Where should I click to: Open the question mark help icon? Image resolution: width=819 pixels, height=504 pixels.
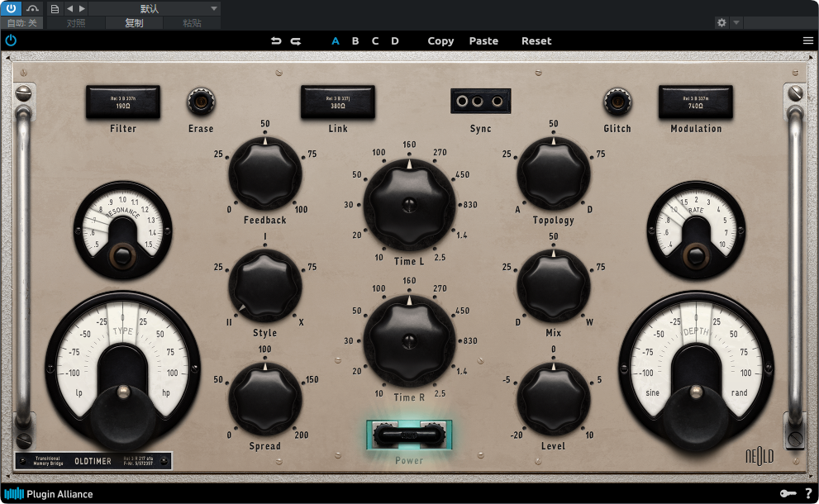click(x=808, y=493)
